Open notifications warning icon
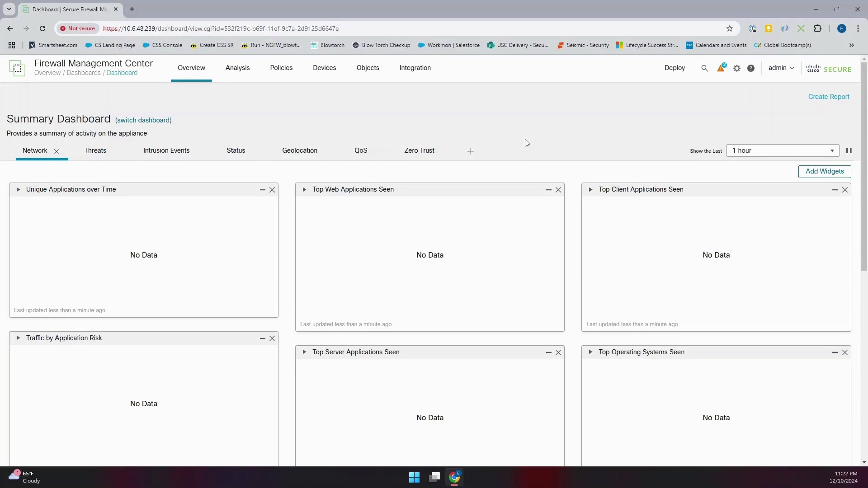 pyautogui.click(x=721, y=68)
